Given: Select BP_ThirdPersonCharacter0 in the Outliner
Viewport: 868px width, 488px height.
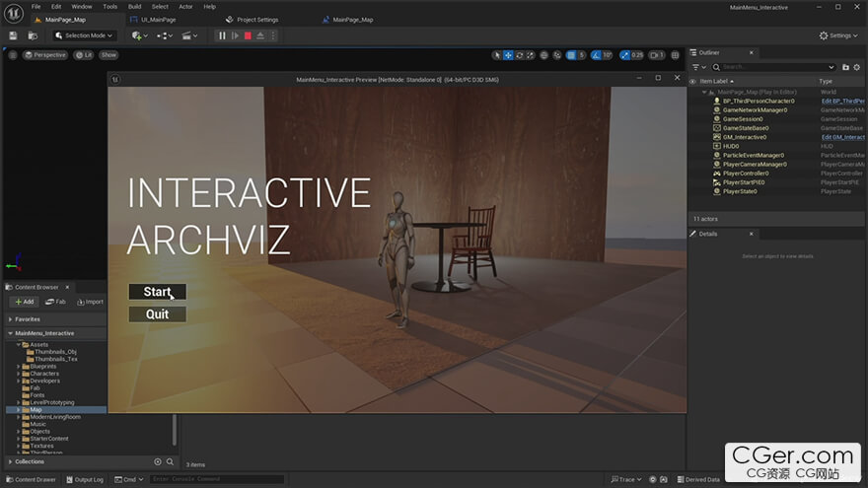Looking at the screenshot, I should [759, 102].
